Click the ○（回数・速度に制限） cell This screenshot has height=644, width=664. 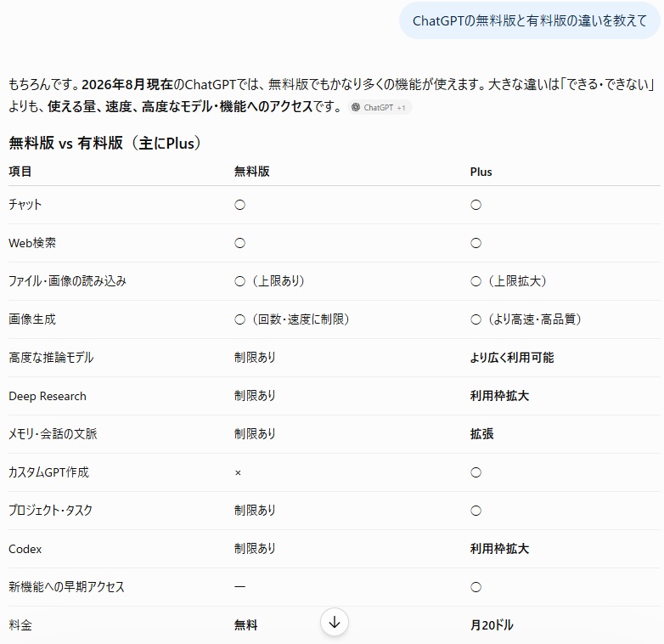coord(292,319)
